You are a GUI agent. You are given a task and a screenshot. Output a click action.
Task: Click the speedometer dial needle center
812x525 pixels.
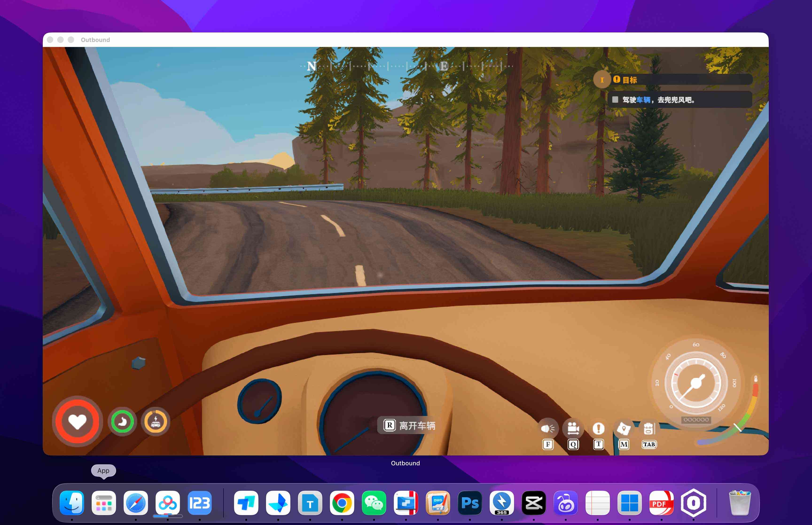click(696, 383)
